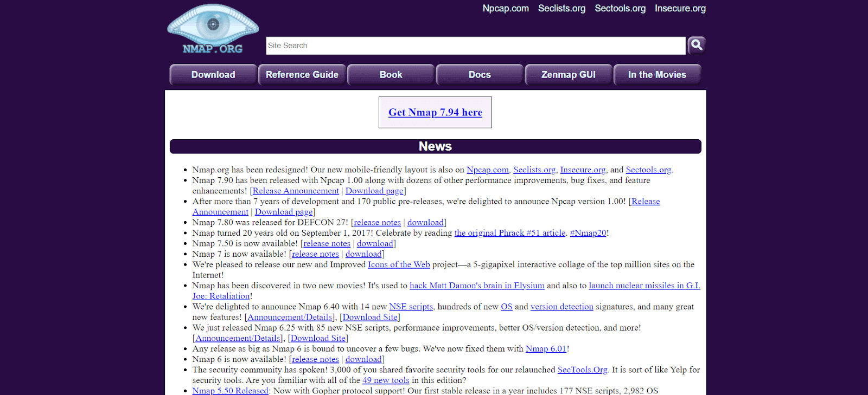Open Nmap 7.80 download link
The height and width of the screenshot is (395, 868).
pos(425,222)
